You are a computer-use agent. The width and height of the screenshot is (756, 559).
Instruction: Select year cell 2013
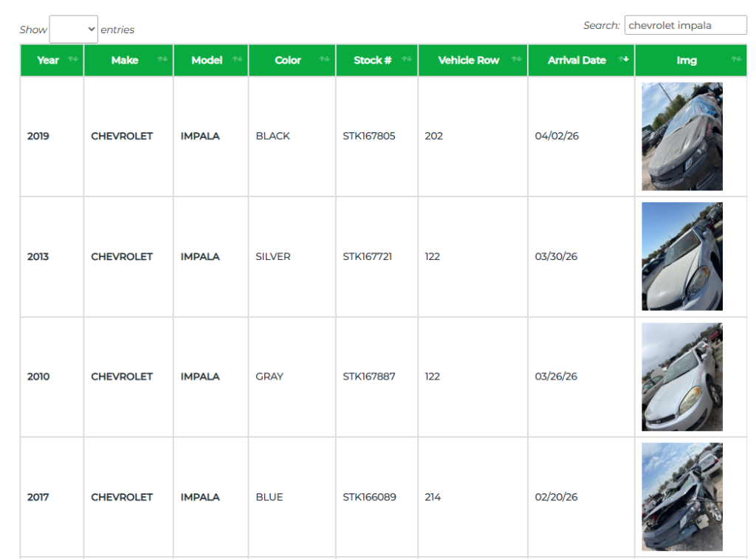coord(38,256)
